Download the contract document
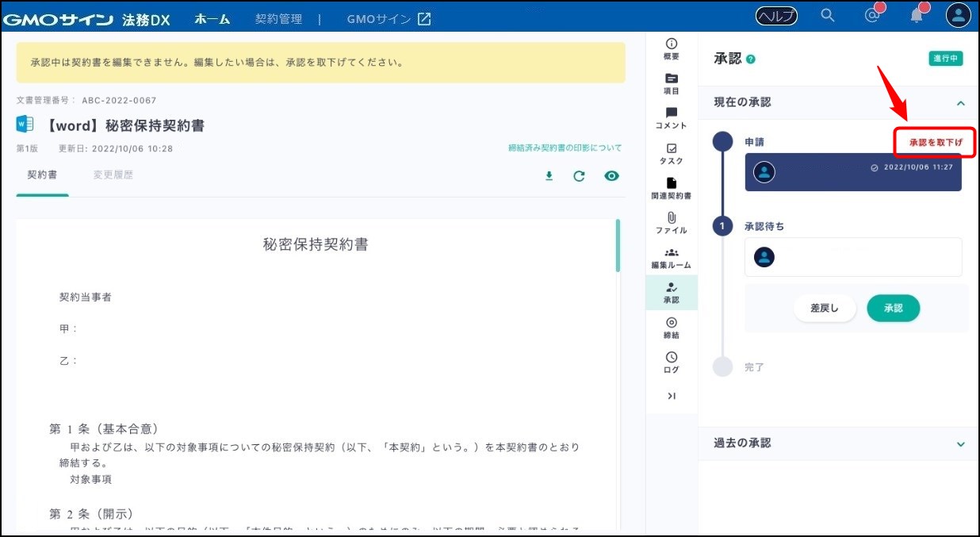 click(x=549, y=176)
